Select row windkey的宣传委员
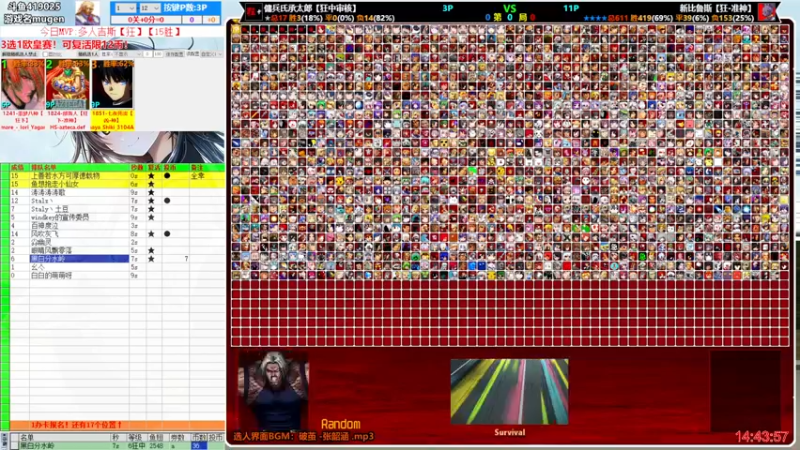 tap(117, 217)
